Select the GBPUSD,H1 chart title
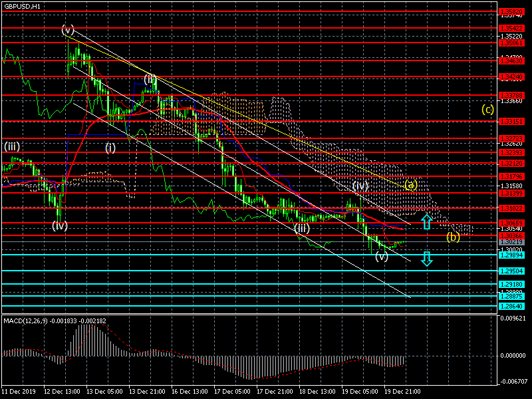The image size is (532, 399). 22,6
